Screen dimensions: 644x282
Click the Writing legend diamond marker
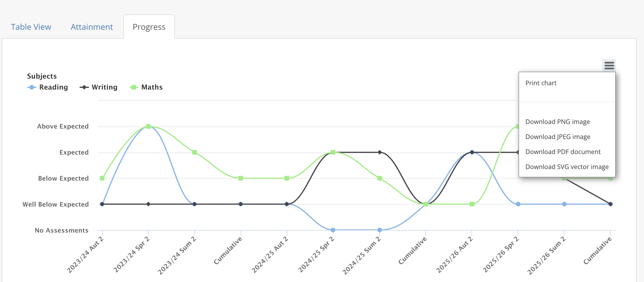pos(84,87)
